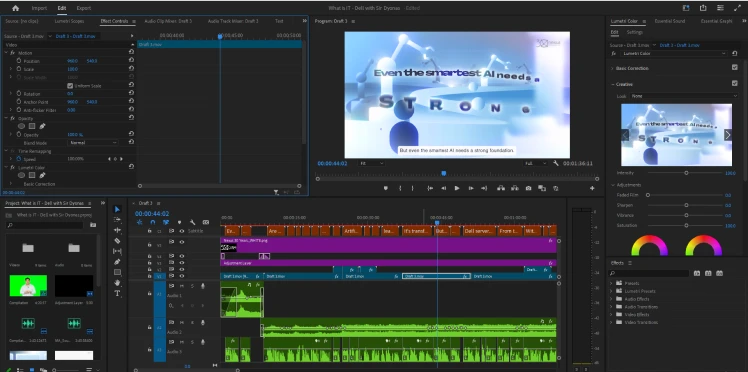The width and height of the screenshot is (748, 372).
Task: Add marker in Program monitor
Action: coord(385,188)
